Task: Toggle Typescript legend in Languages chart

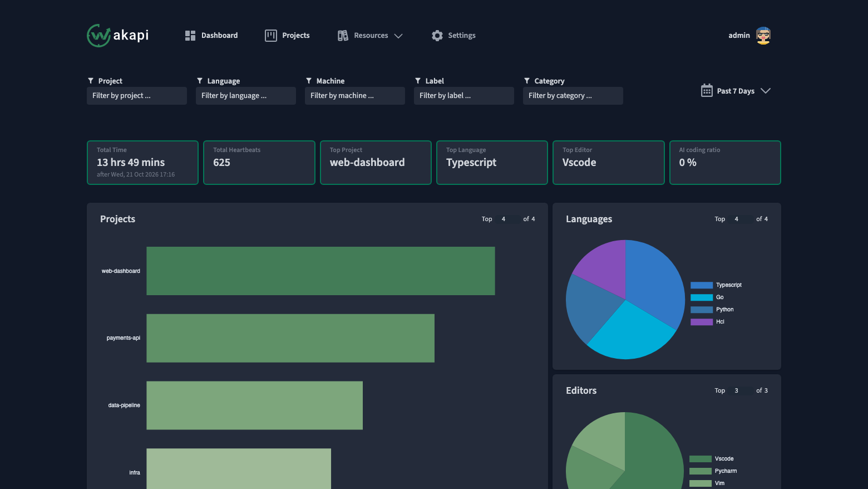Action: (x=716, y=285)
